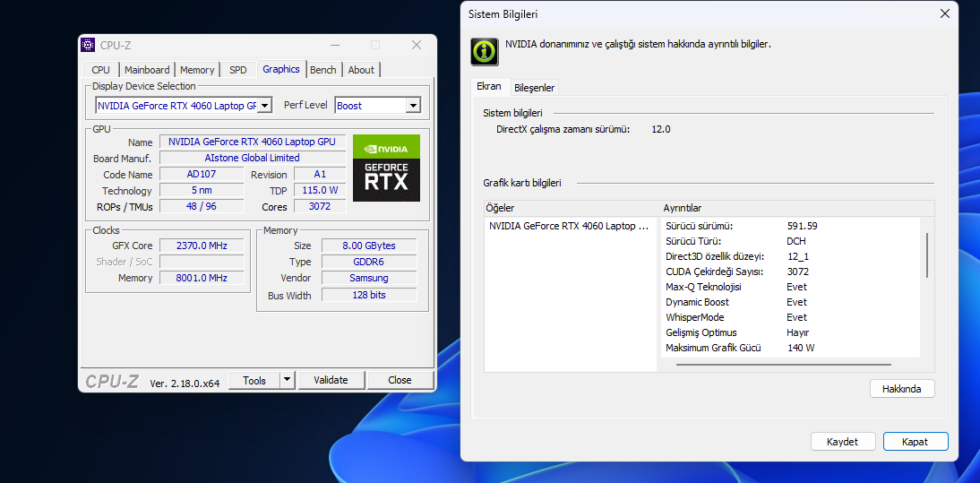Open the Display Device Selection dropdown

pyautogui.click(x=265, y=107)
